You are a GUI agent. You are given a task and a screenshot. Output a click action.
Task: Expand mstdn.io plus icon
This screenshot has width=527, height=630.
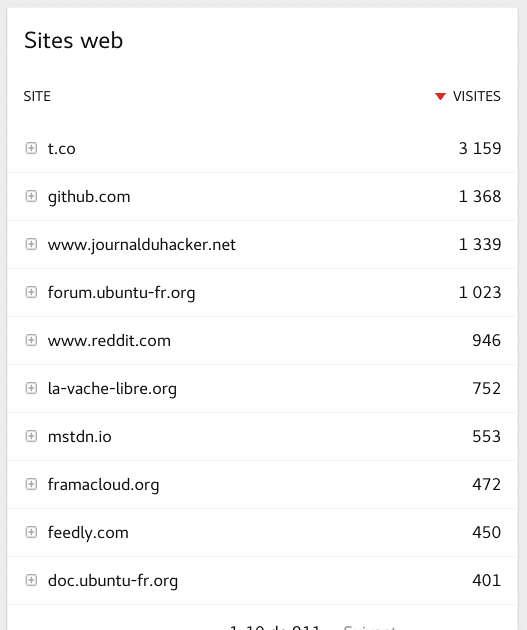tap(31, 436)
